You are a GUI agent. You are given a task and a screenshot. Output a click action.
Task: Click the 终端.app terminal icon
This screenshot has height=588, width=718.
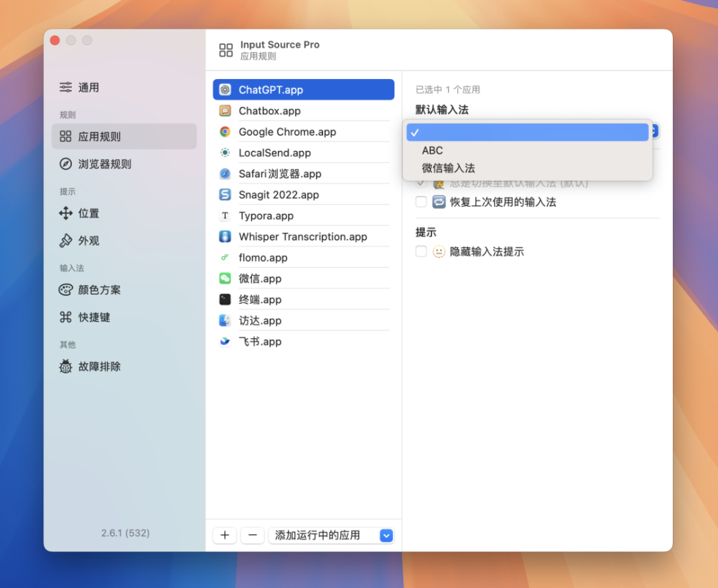(225, 299)
